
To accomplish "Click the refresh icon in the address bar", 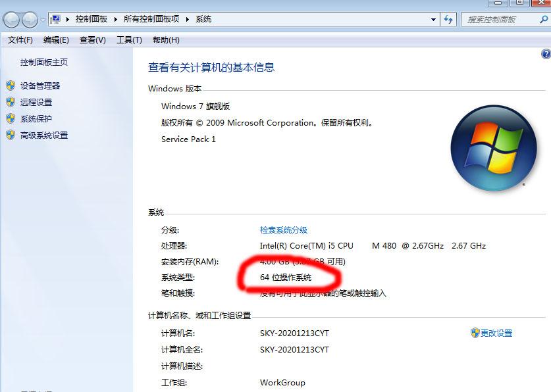I will point(448,19).
